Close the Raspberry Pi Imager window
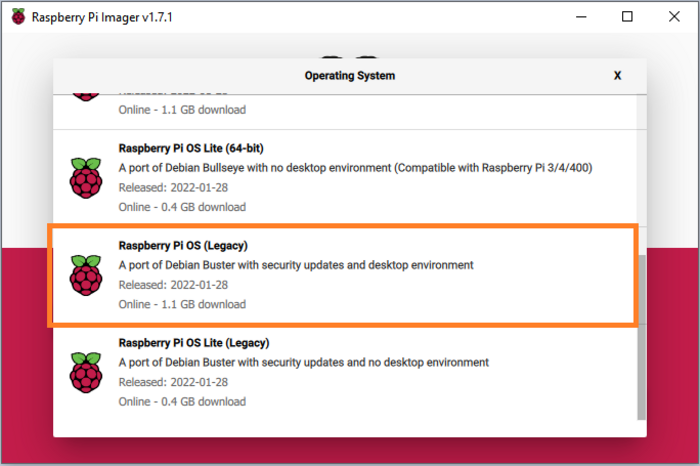This screenshot has height=466, width=700. [674, 17]
